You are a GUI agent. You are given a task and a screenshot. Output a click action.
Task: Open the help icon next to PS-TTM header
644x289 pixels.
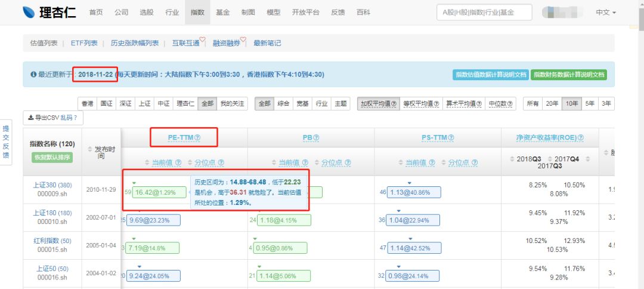[x=451, y=138]
